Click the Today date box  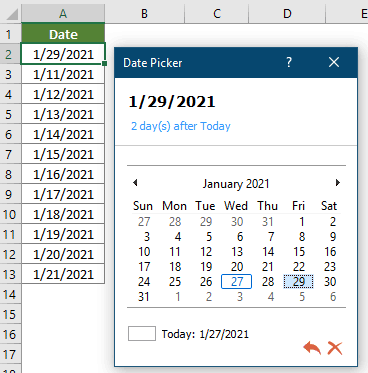coord(142,334)
